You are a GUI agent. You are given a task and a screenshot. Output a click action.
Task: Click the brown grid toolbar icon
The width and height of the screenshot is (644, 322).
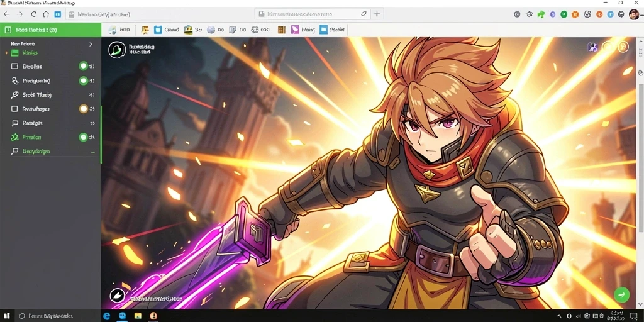coord(281,30)
